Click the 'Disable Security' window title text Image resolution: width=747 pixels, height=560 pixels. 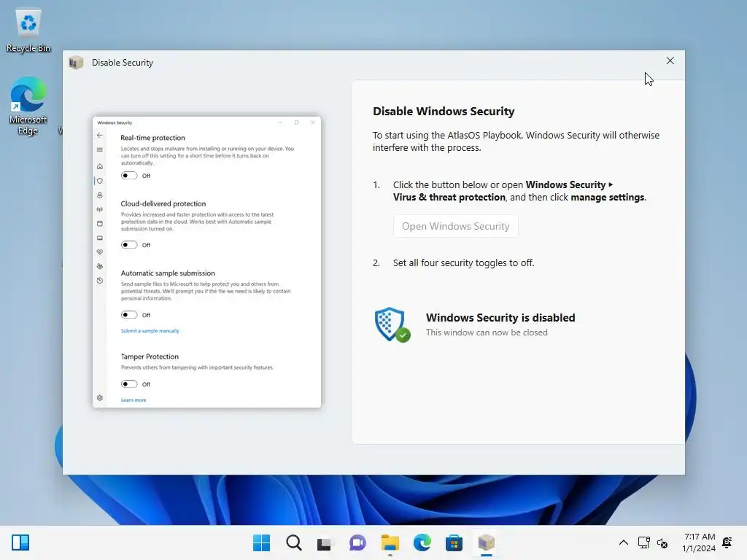pyautogui.click(x=123, y=63)
